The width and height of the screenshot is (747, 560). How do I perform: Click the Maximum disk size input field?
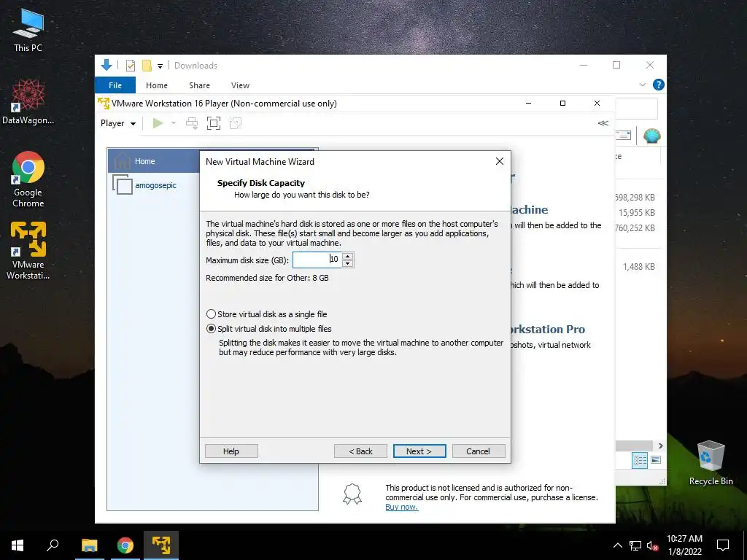[317, 260]
